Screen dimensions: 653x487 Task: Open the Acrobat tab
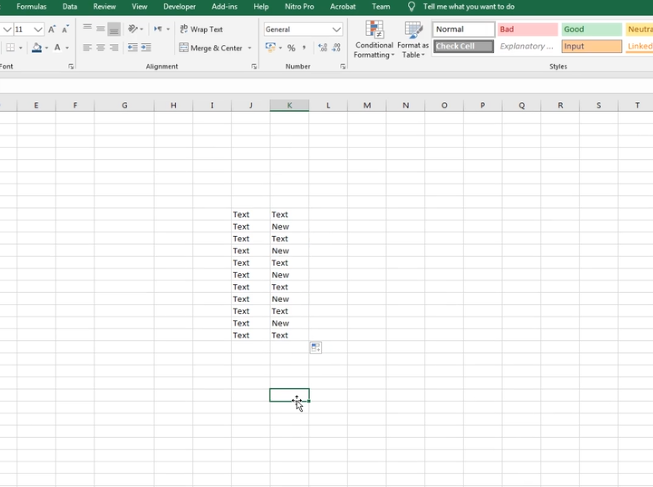point(343,7)
